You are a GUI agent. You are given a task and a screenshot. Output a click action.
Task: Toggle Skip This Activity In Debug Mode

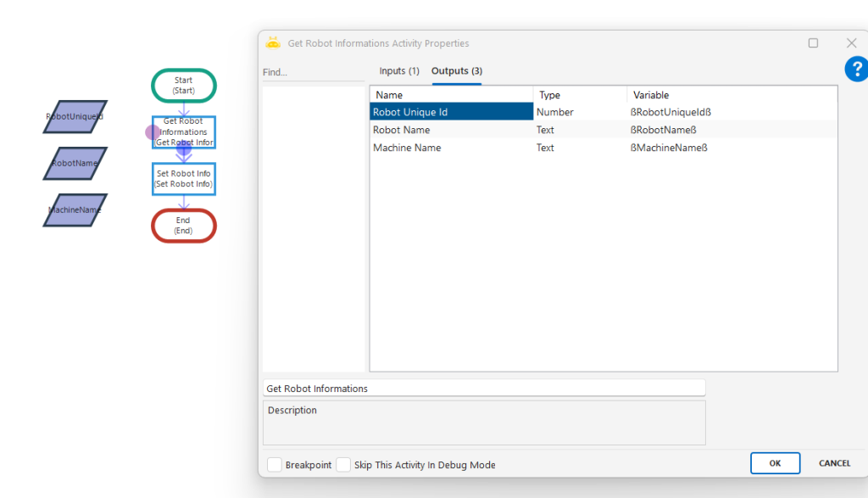pyautogui.click(x=343, y=465)
